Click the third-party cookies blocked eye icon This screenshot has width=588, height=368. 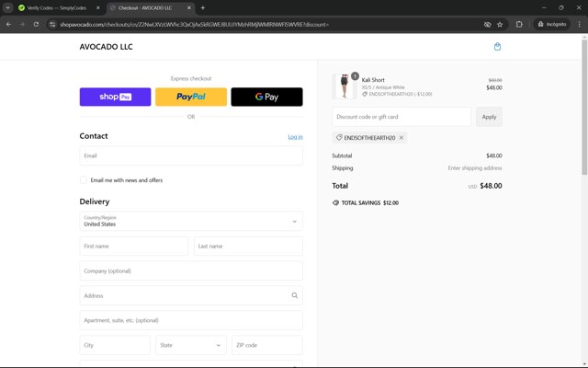click(487, 25)
